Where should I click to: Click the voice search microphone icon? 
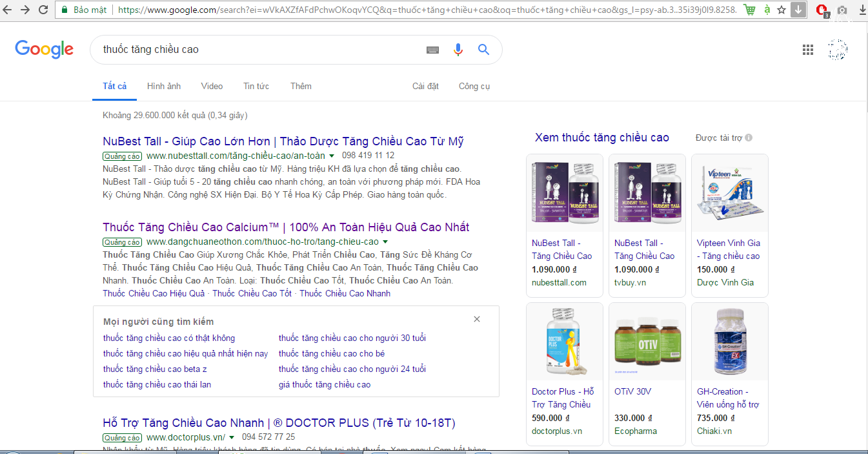458,50
